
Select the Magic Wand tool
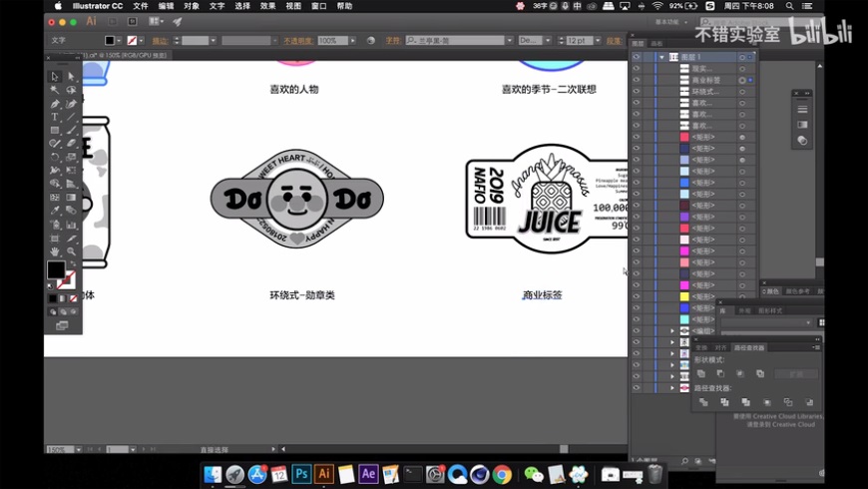[x=54, y=90]
